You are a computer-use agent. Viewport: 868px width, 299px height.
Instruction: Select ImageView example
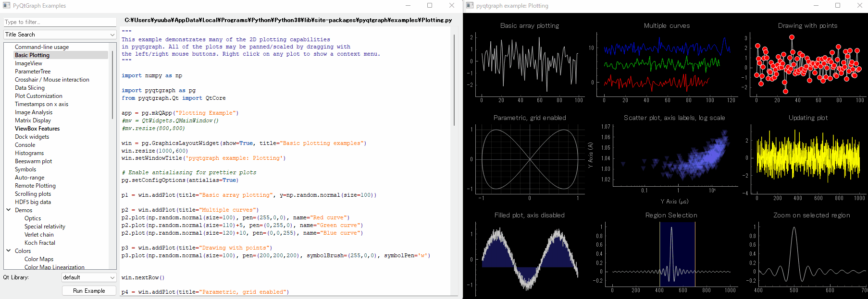click(28, 63)
